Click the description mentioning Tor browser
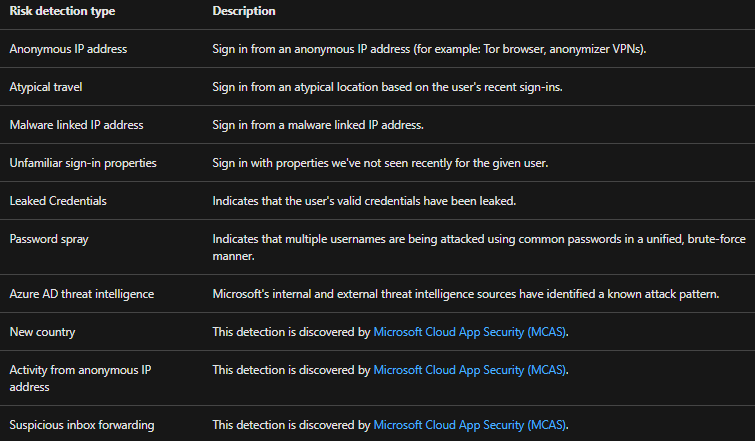 point(430,48)
